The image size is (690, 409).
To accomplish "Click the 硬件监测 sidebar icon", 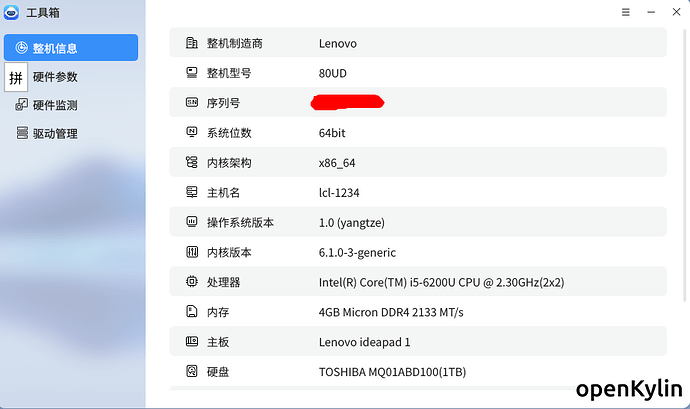I will point(21,105).
